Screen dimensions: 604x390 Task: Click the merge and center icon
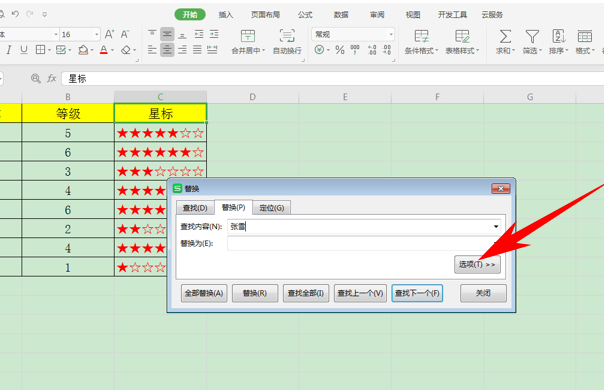point(248,36)
